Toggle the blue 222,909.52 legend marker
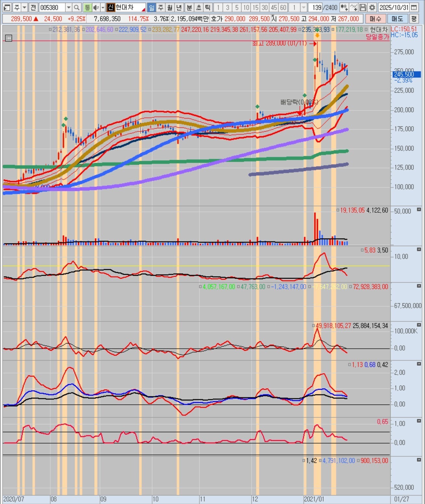 pos(117,30)
